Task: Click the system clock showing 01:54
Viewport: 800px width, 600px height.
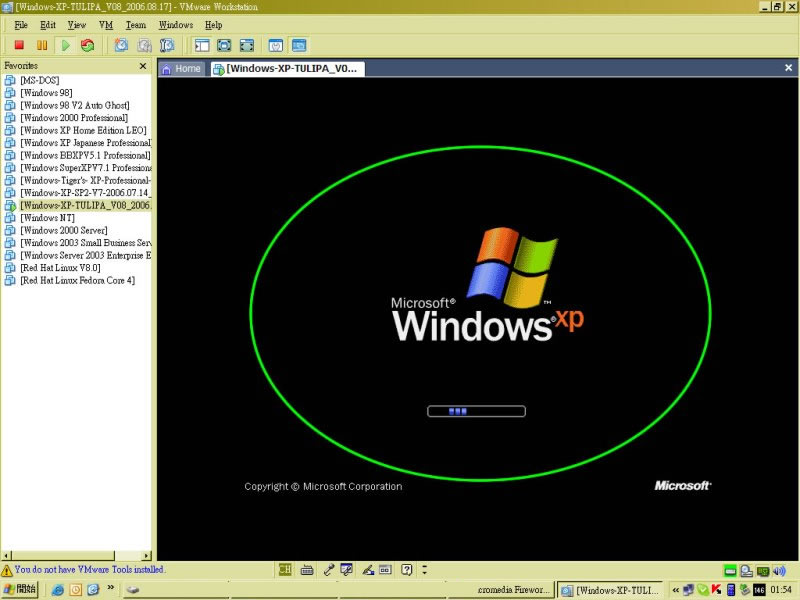Action: click(781, 590)
